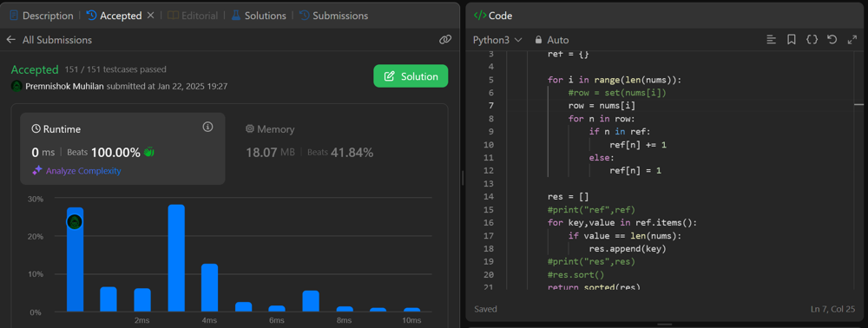Click the tallest histogram bar near 3ms
The image size is (868, 328).
(176, 258)
